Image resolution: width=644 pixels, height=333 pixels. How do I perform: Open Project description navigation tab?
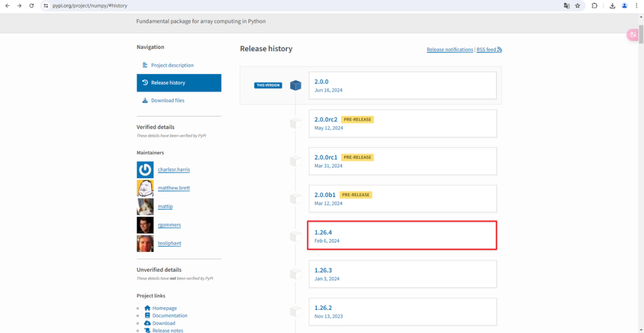point(179,65)
